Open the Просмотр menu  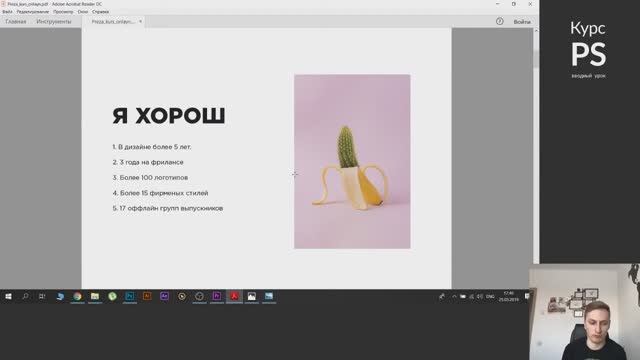(63, 12)
